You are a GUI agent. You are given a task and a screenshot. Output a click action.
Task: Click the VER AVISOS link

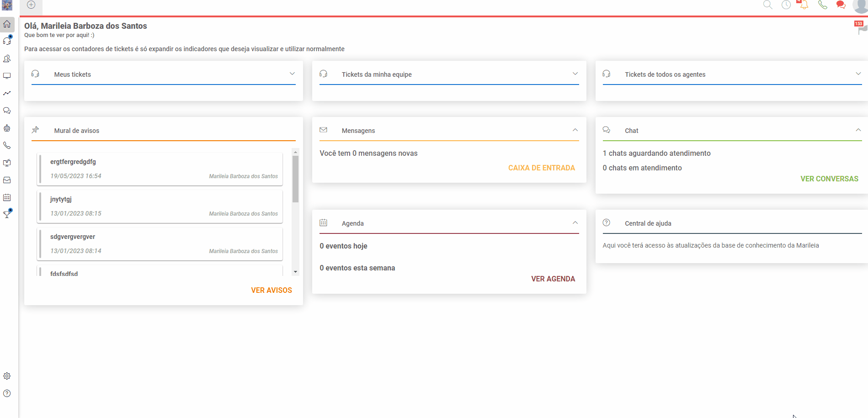(272, 290)
